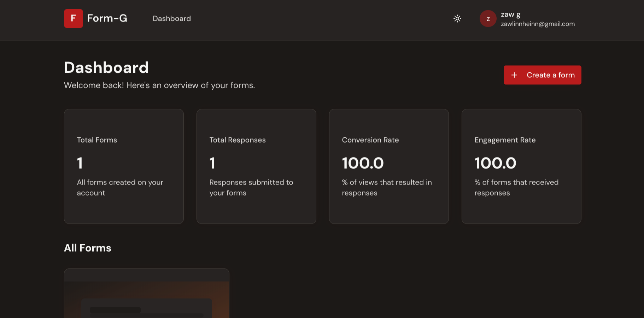The height and width of the screenshot is (318, 644).
Task: Click 'Responses submitted to your forms' description
Action: click(251, 187)
